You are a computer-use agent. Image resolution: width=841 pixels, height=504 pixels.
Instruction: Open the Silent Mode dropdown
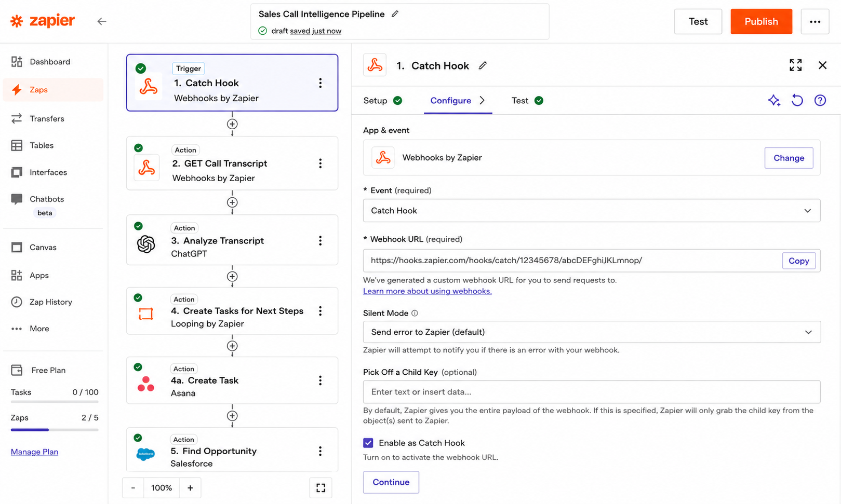click(592, 332)
